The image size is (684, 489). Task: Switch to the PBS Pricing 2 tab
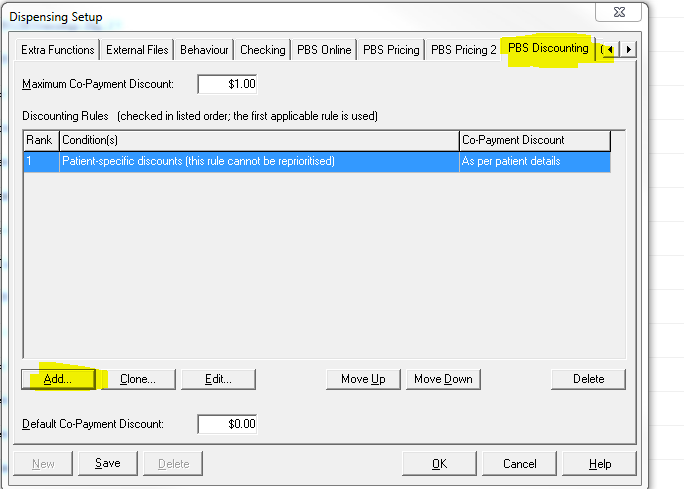tap(463, 50)
